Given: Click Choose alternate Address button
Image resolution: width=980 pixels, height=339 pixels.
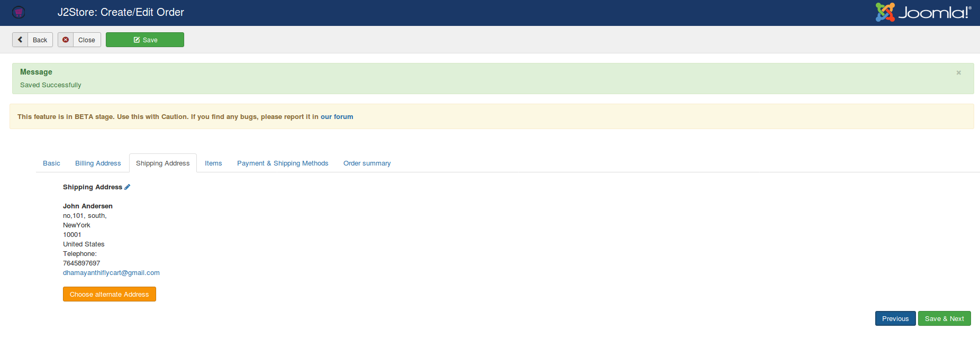Looking at the screenshot, I should point(110,295).
